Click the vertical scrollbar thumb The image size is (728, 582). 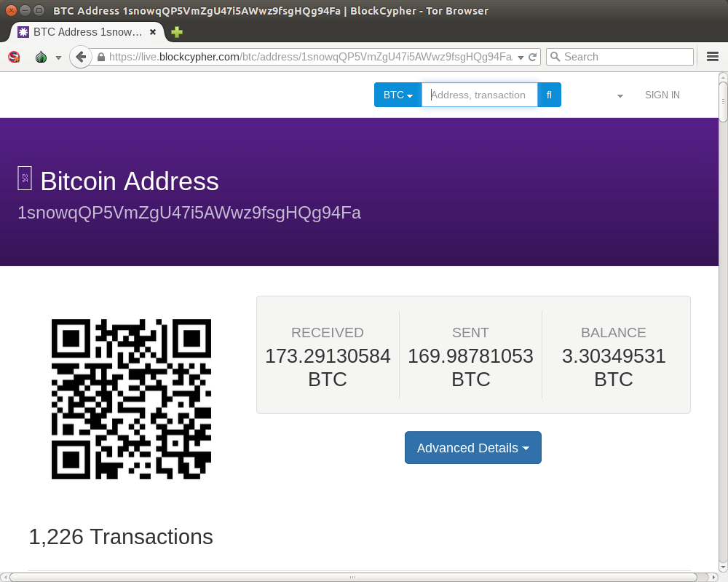coord(723,102)
